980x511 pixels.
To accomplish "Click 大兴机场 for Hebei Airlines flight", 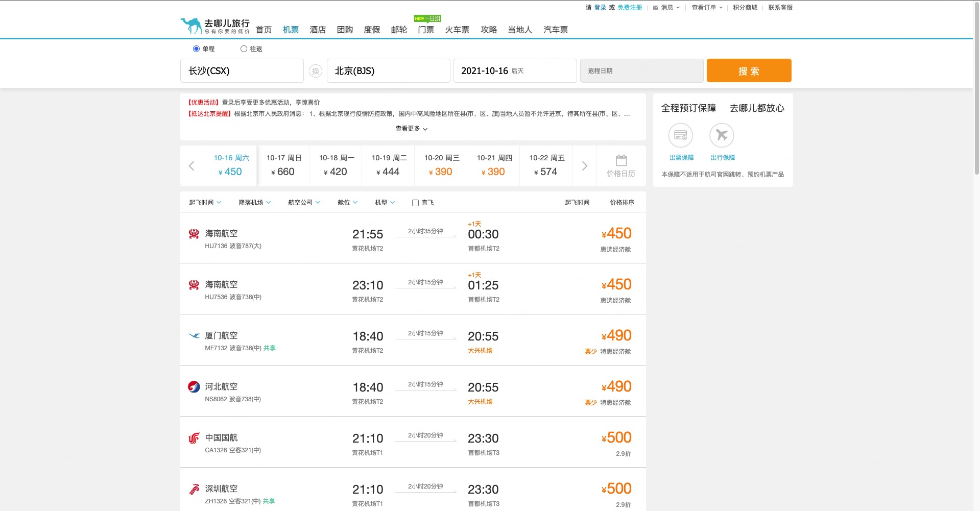I will click(480, 402).
